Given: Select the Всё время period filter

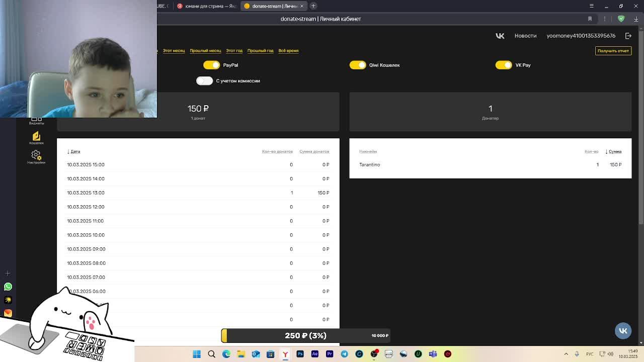Looking at the screenshot, I should point(288,51).
